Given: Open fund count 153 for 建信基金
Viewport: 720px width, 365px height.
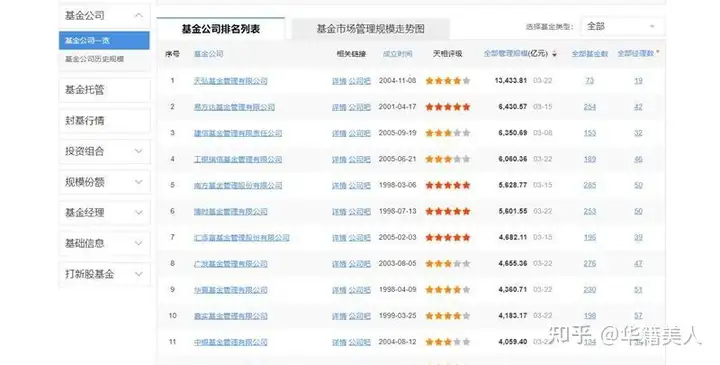Looking at the screenshot, I should point(590,133).
